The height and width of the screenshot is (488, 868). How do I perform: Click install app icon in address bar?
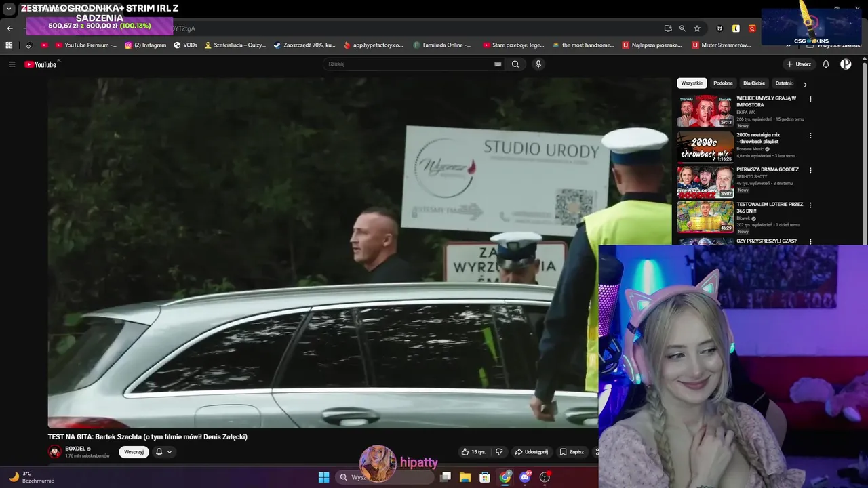coord(668,28)
